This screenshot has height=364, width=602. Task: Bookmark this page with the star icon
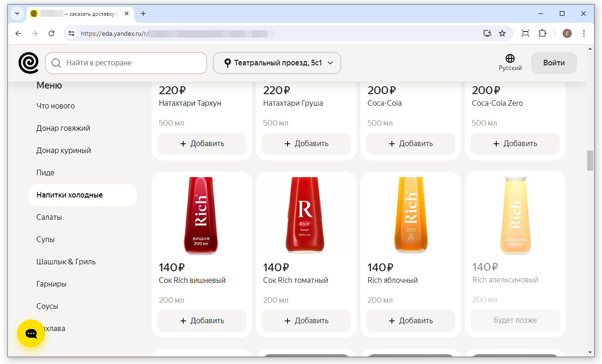(502, 33)
